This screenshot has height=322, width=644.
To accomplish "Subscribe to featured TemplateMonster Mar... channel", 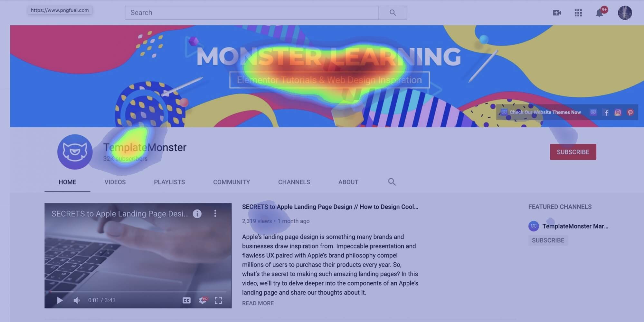I will pyautogui.click(x=548, y=240).
